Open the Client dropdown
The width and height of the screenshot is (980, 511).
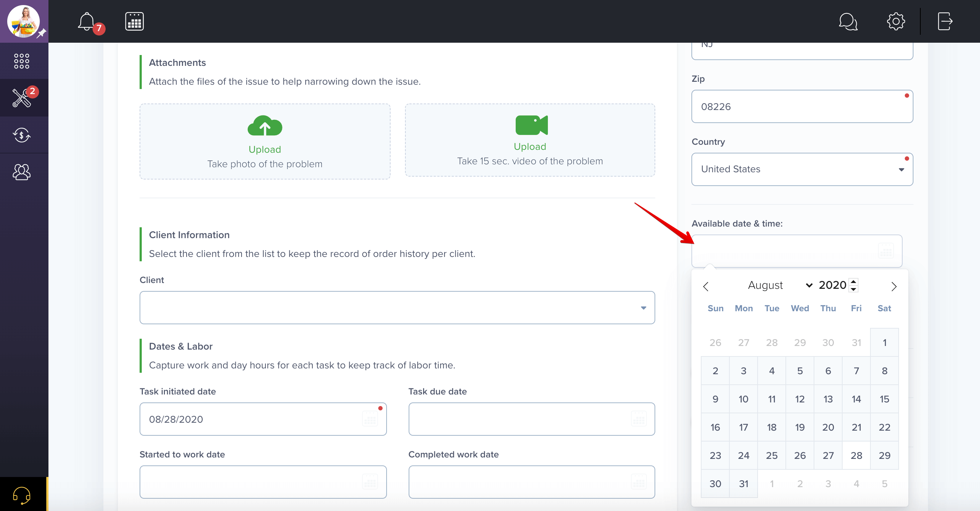(397, 308)
